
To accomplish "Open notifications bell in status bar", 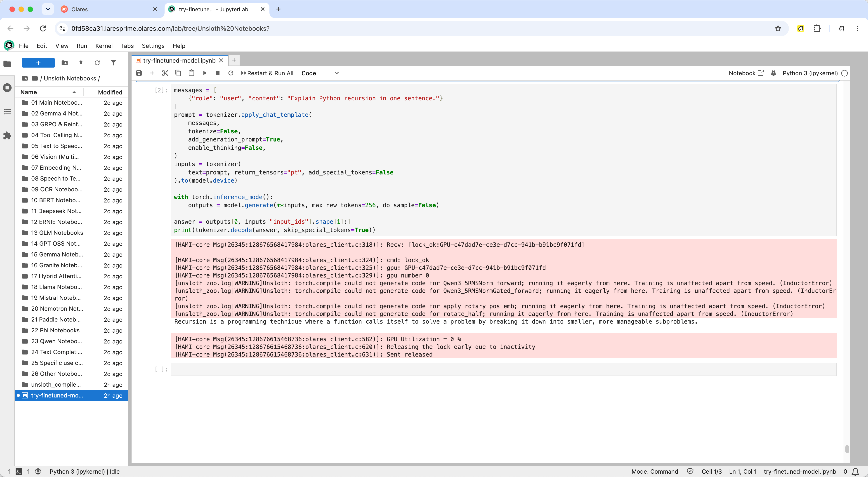I will 855,471.
